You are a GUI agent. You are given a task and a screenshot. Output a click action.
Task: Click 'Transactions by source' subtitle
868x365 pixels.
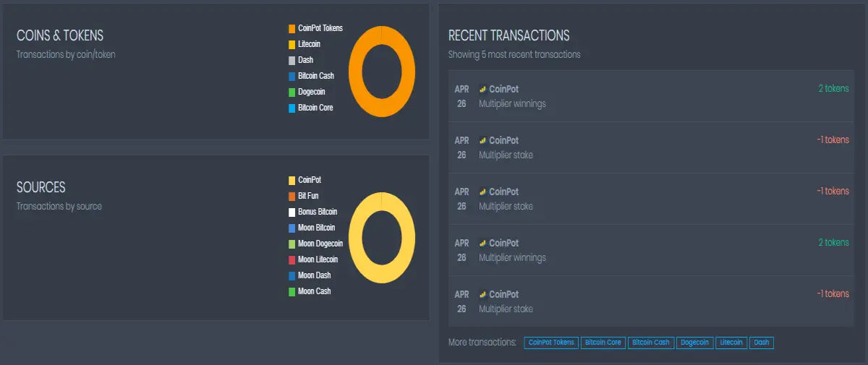(x=59, y=206)
